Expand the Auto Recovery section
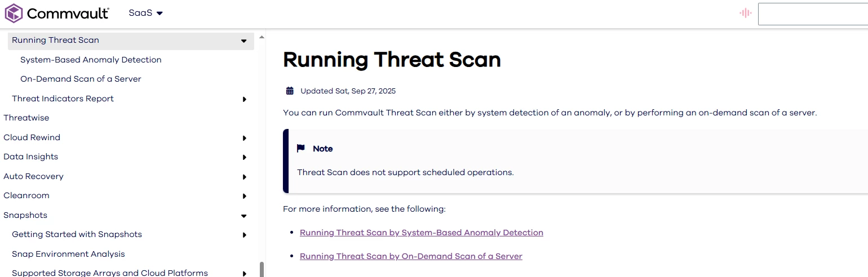 point(244,177)
